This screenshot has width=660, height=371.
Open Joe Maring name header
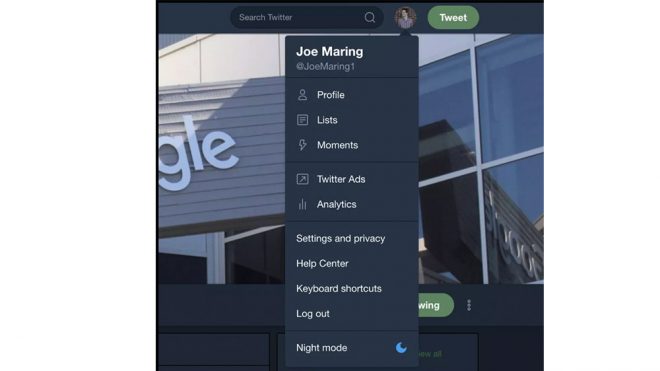(330, 51)
